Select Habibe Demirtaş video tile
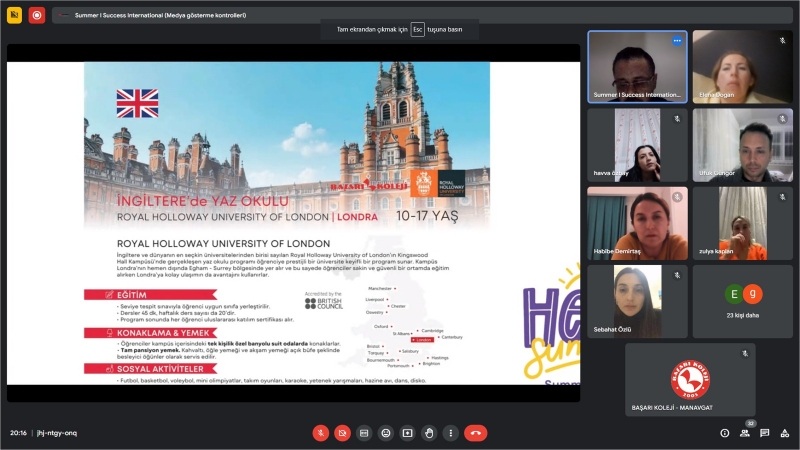This screenshot has width=800, height=450. point(637,223)
